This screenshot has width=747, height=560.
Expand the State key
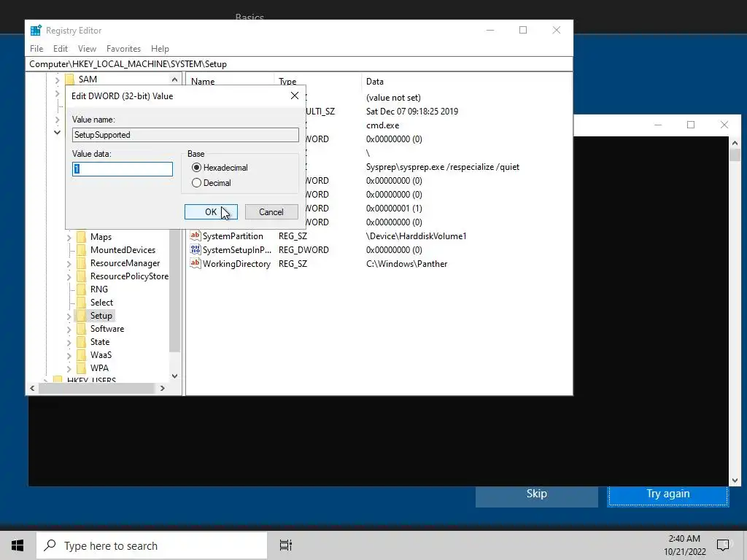tap(69, 342)
